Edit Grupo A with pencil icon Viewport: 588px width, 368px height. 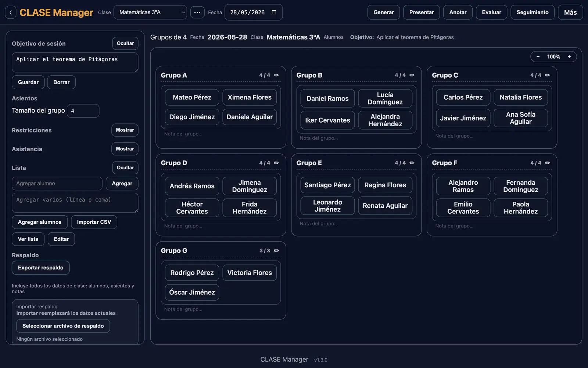(x=276, y=75)
